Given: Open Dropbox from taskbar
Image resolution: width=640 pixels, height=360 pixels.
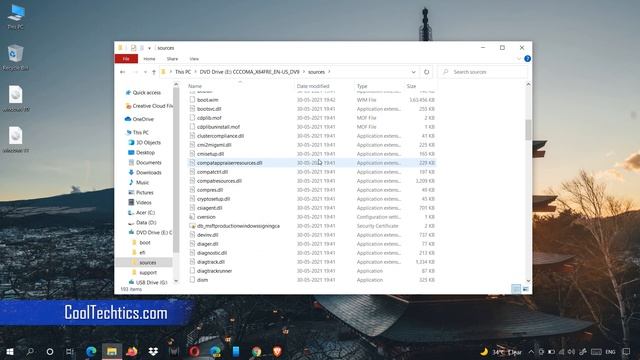Looking at the screenshot, I should [153, 351].
